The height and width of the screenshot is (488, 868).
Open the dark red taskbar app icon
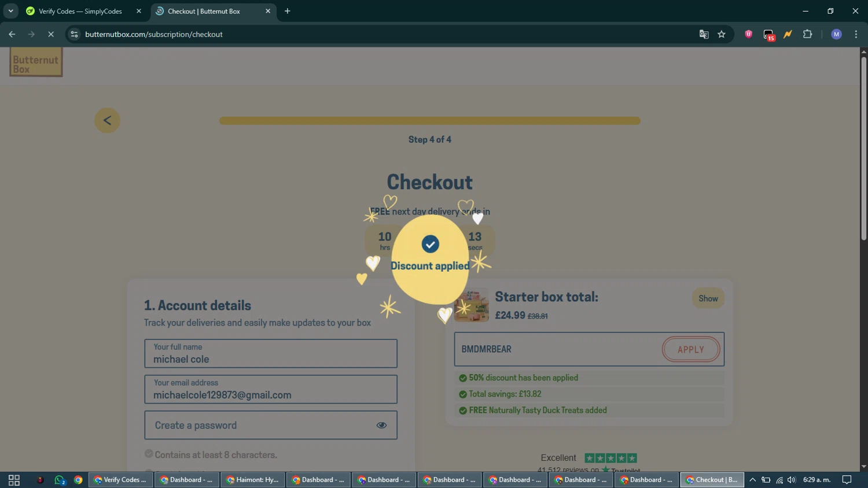[40, 480]
